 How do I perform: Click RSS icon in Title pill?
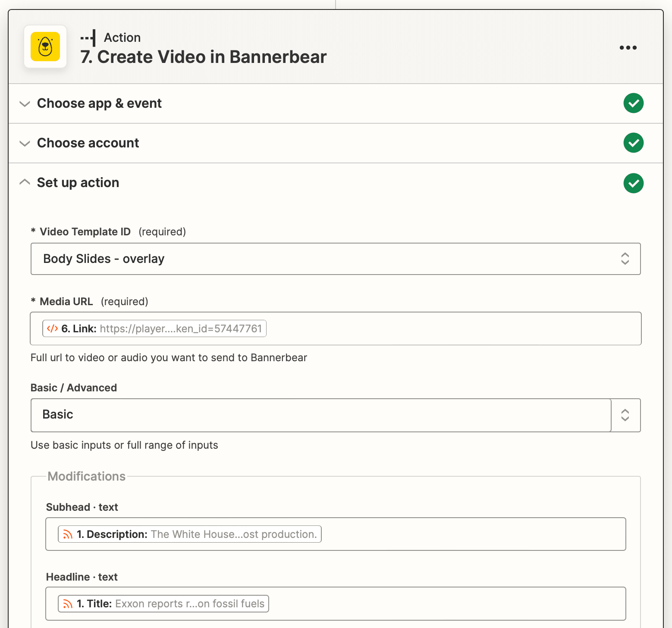click(x=68, y=604)
